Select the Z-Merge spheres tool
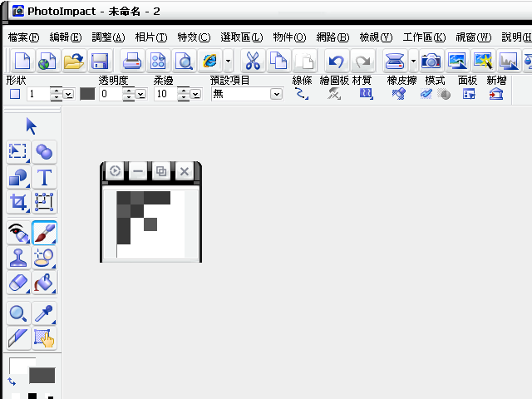The image size is (532, 399). 44,151
